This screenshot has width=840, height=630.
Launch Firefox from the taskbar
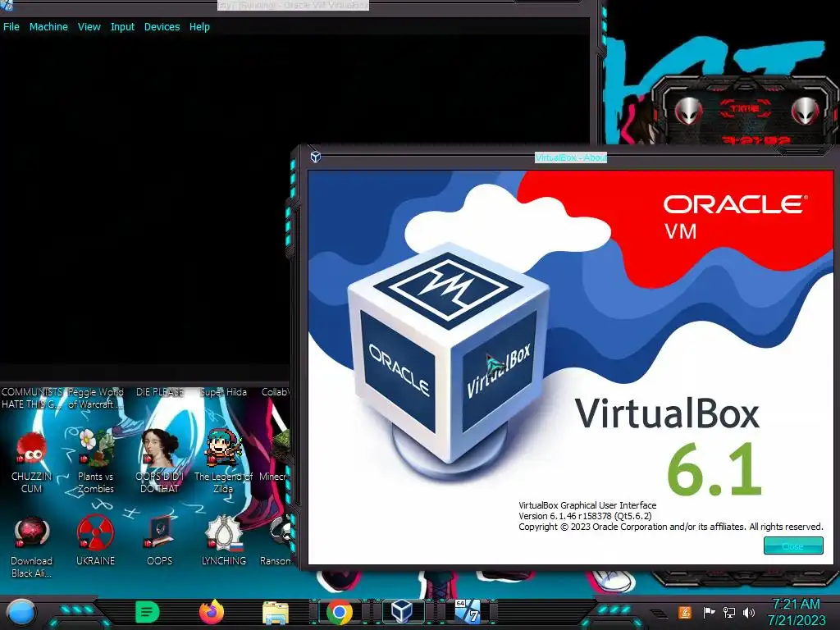212,612
